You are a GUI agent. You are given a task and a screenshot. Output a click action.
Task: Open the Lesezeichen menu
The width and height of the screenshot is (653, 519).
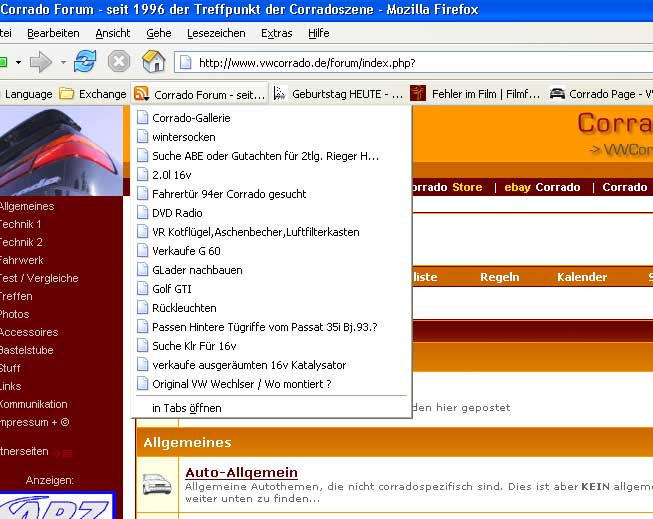pyautogui.click(x=216, y=33)
